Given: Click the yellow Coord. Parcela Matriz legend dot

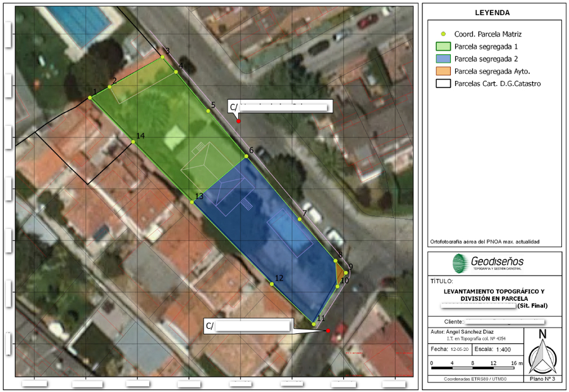Looking at the screenshot, I should [443, 34].
